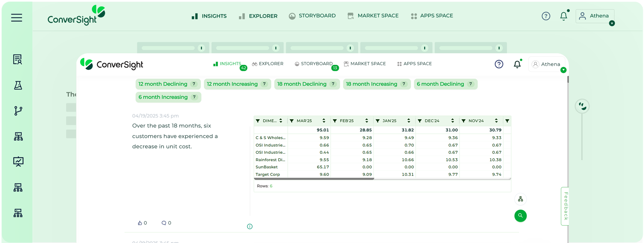This screenshot has width=644, height=243.
Task: Open MARKET SPACE in outer top navigation
Action: (373, 16)
